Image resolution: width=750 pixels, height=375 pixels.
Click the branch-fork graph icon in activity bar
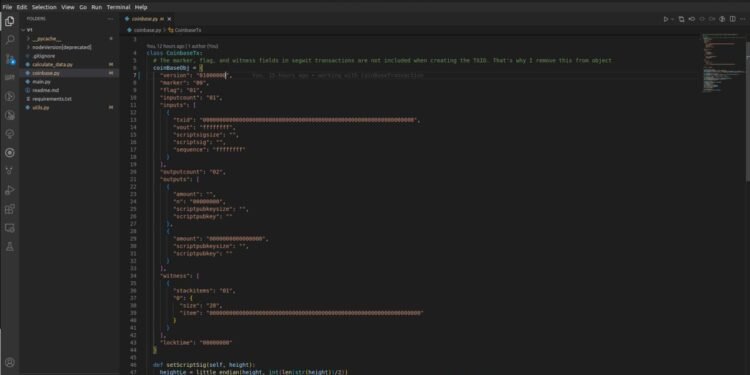tap(10, 171)
